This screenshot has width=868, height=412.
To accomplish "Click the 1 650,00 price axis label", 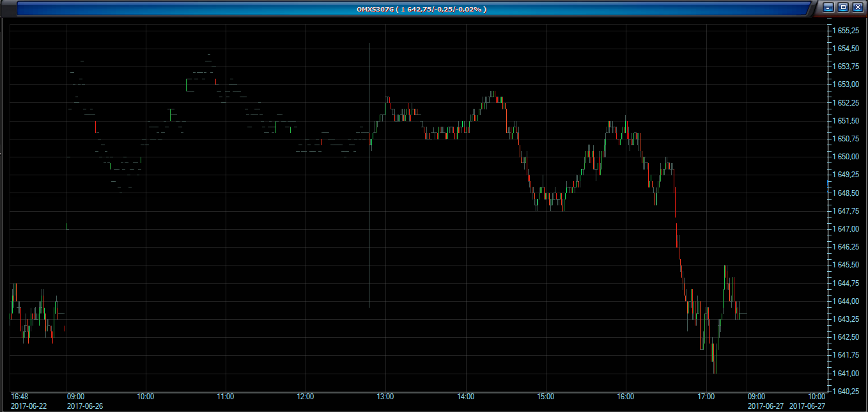I will [848, 157].
